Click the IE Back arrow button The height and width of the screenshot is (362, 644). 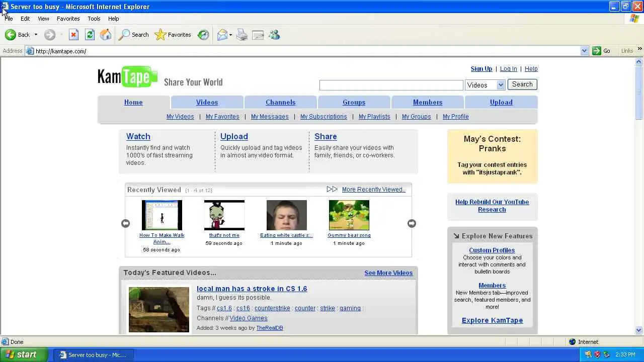pos(11,35)
